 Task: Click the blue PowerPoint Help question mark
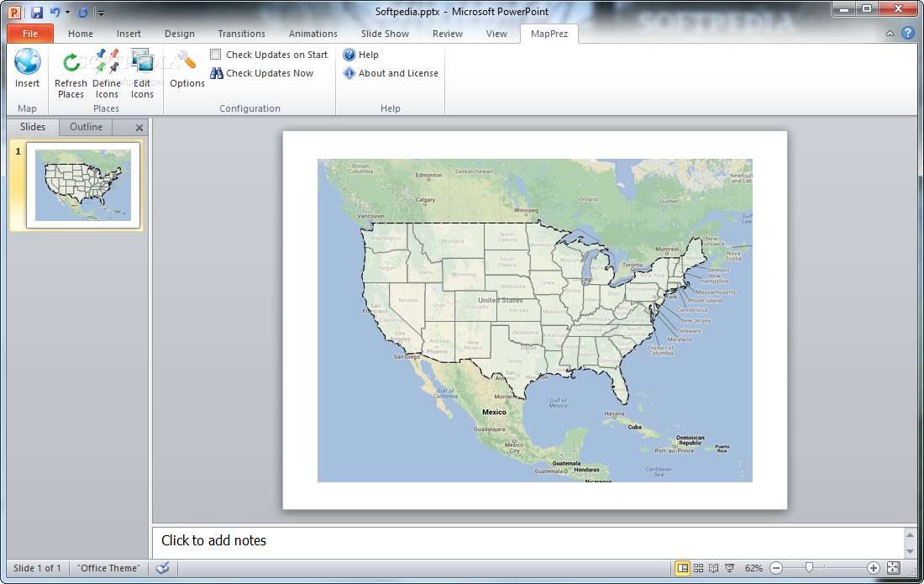(907, 34)
